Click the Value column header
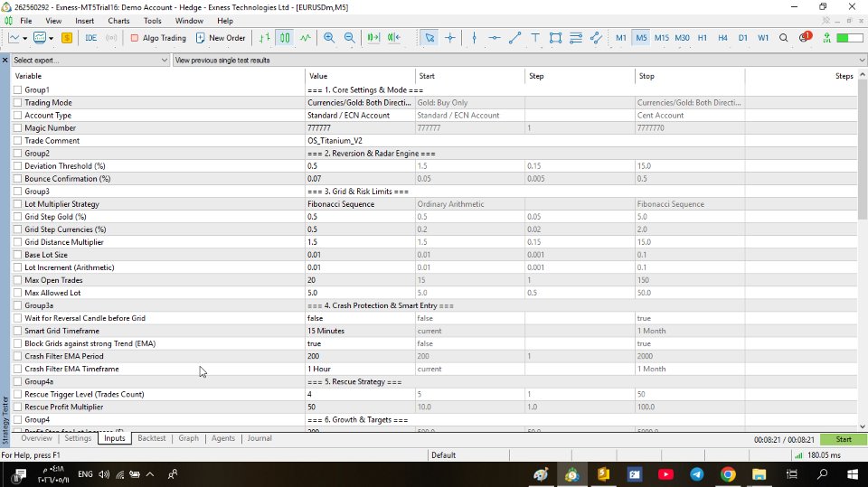Screen dimensions: 868x487 [x=360, y=76]
